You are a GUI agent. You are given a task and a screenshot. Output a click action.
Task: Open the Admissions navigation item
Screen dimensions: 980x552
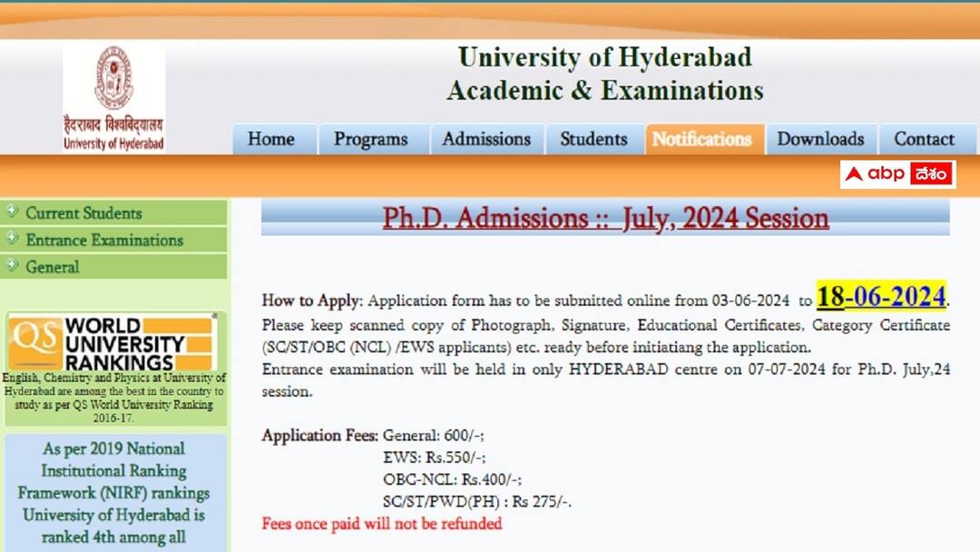coord(486,139)
